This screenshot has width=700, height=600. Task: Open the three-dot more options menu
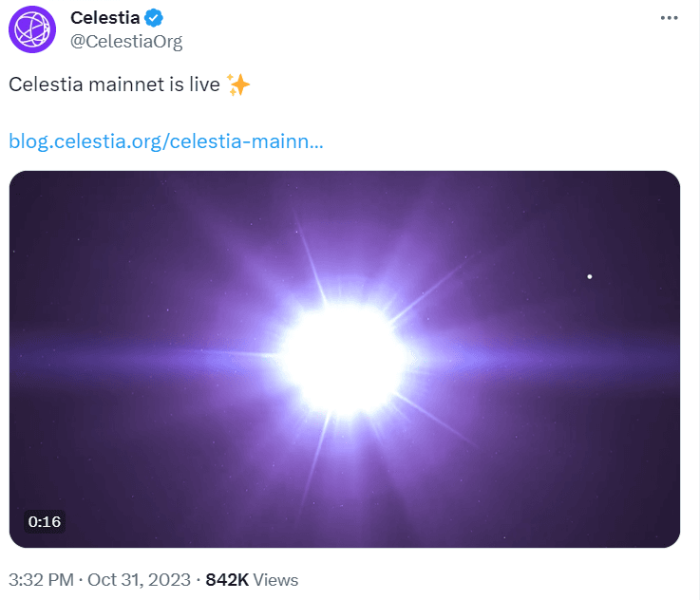[669, 18]
